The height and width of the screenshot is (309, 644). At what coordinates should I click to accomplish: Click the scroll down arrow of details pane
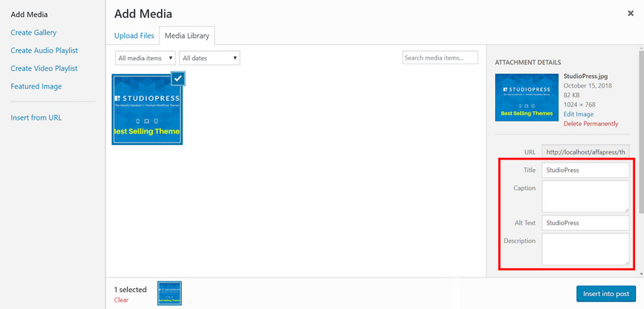click(641, 274)
